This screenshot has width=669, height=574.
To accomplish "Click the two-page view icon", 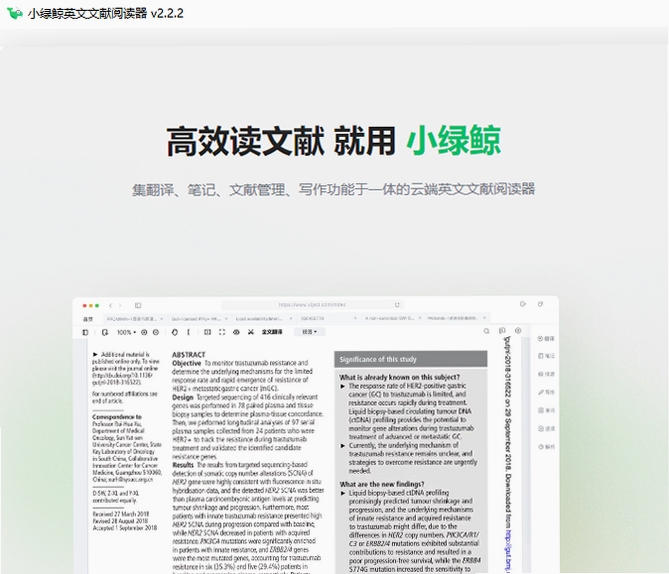I will click(207, 332).
